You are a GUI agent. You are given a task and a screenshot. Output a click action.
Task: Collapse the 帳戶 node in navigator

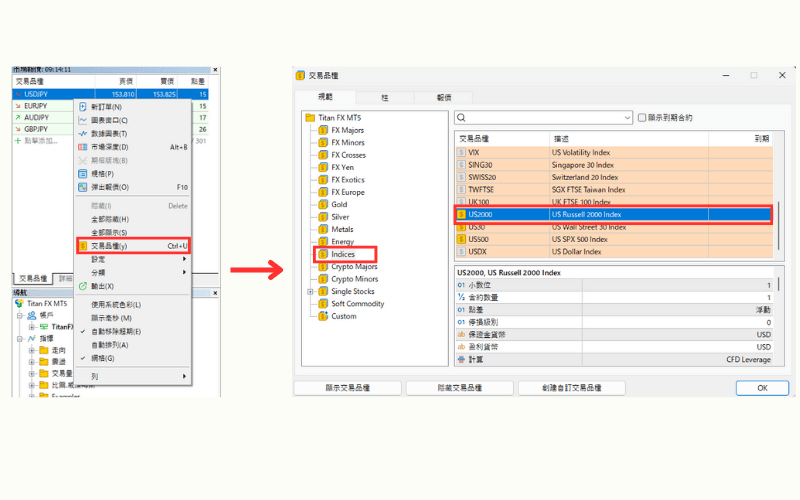[19, 315]
